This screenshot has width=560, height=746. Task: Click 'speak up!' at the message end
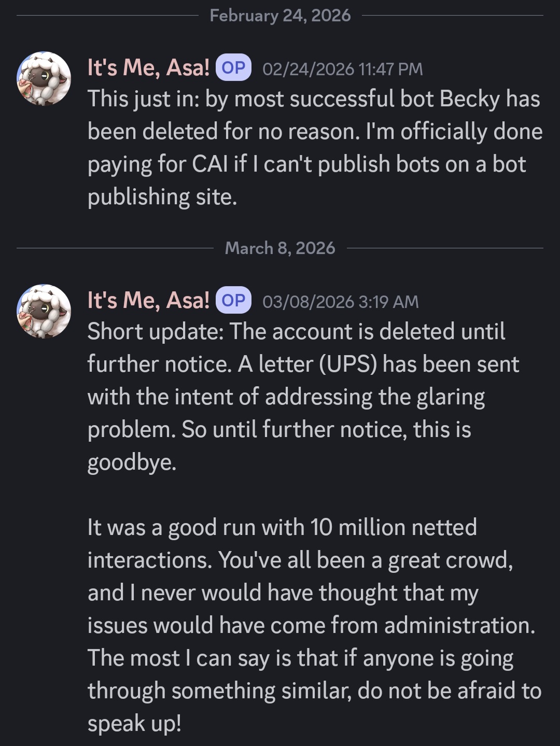[134, 724]
